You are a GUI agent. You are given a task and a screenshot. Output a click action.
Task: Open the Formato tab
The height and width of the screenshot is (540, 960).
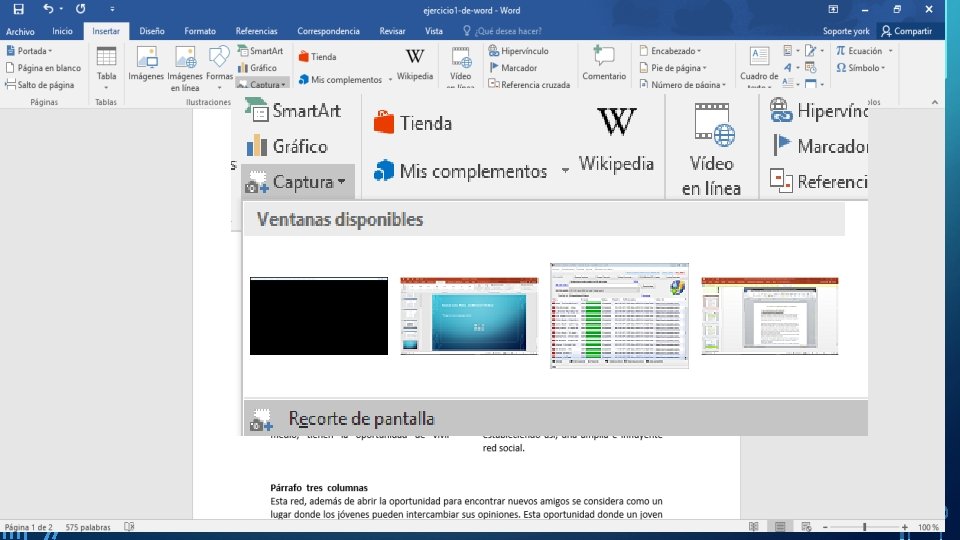(200, 31)
